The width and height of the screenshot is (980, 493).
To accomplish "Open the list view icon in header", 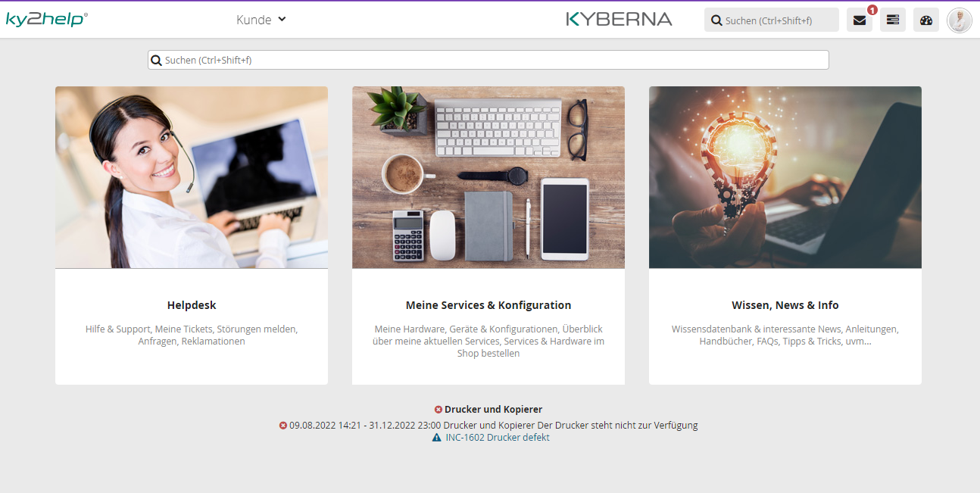I will 893,20.
